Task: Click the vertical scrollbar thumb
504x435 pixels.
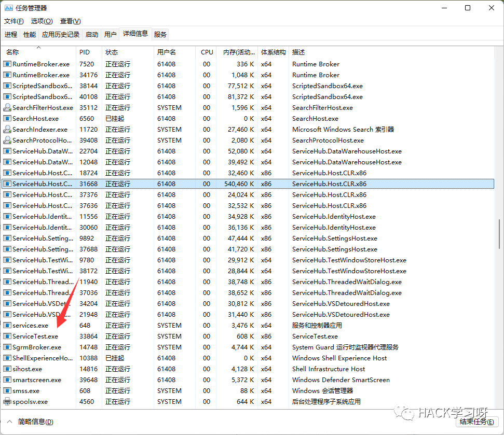Action: 499,234
